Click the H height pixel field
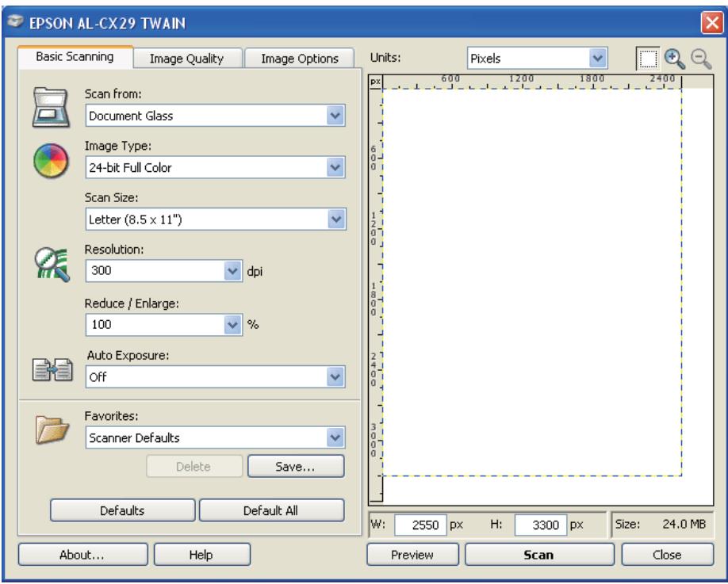728x584 pixels. coord(540,525)
